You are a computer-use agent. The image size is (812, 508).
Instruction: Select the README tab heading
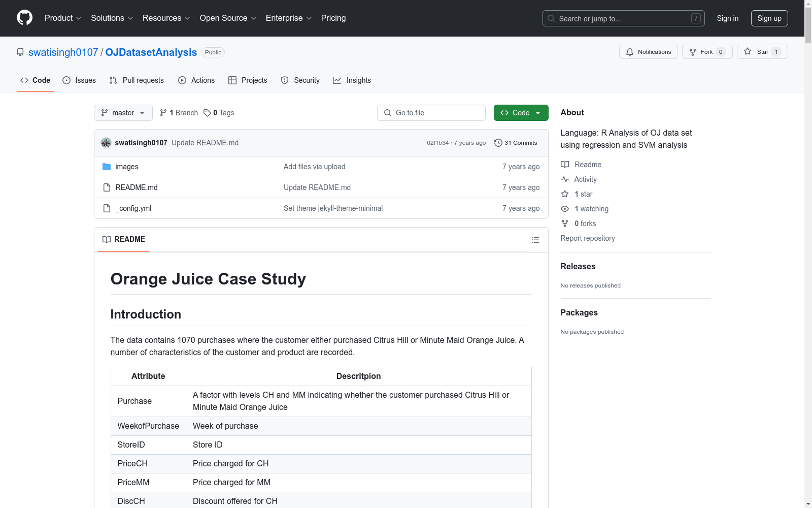[124, 239]
